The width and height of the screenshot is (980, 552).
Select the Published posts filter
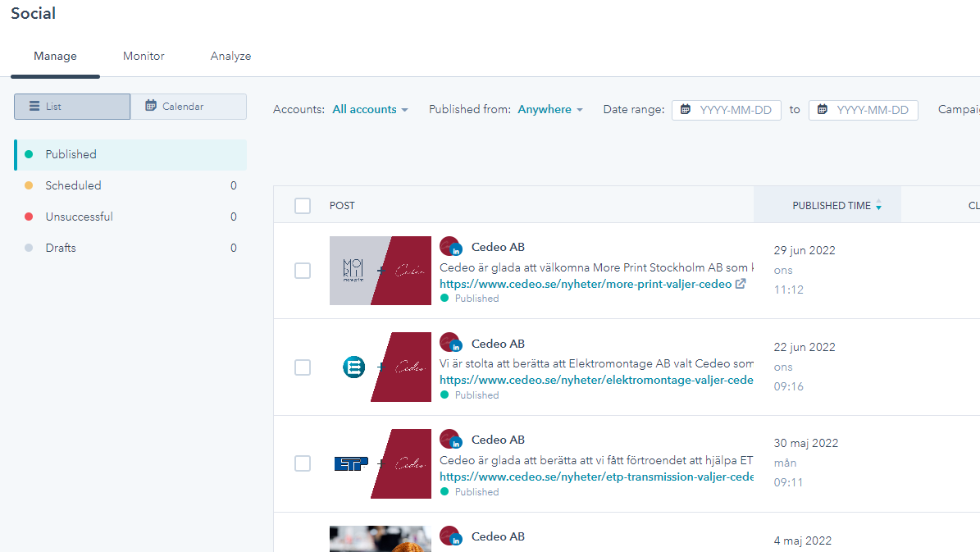(130, 154)
